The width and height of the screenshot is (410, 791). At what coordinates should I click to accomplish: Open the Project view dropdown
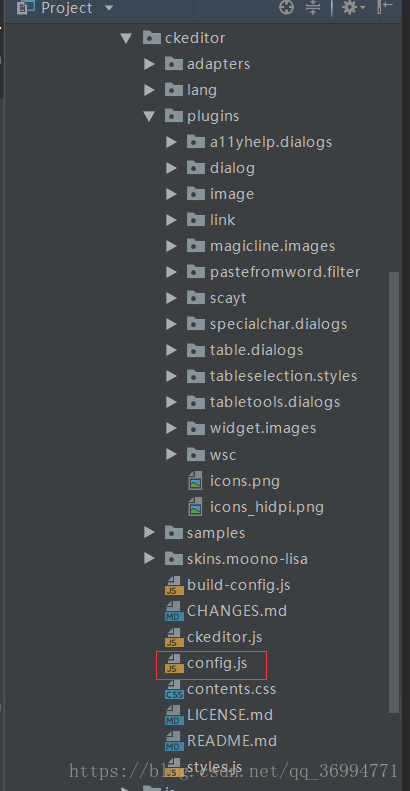click(109, 8)
